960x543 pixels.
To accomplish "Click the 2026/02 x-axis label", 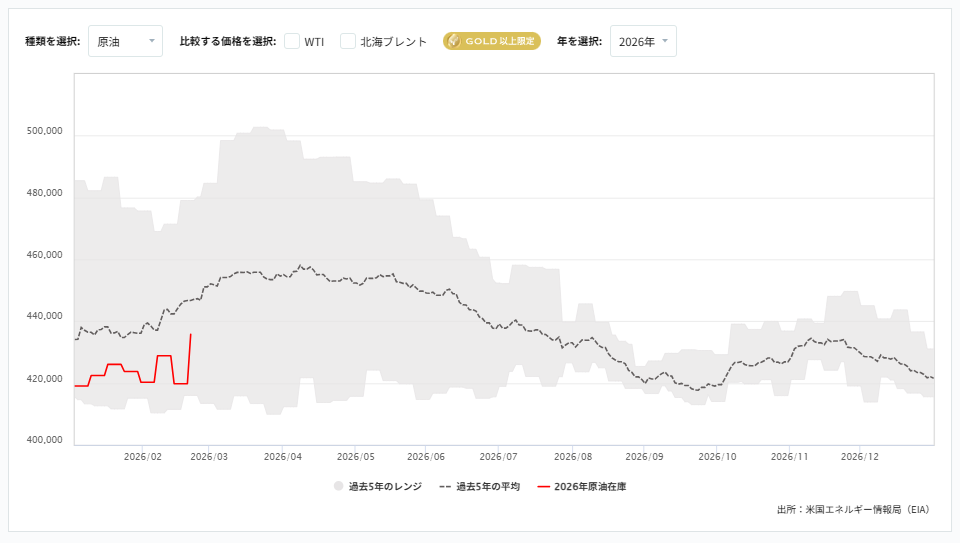I will pos(143,457).
